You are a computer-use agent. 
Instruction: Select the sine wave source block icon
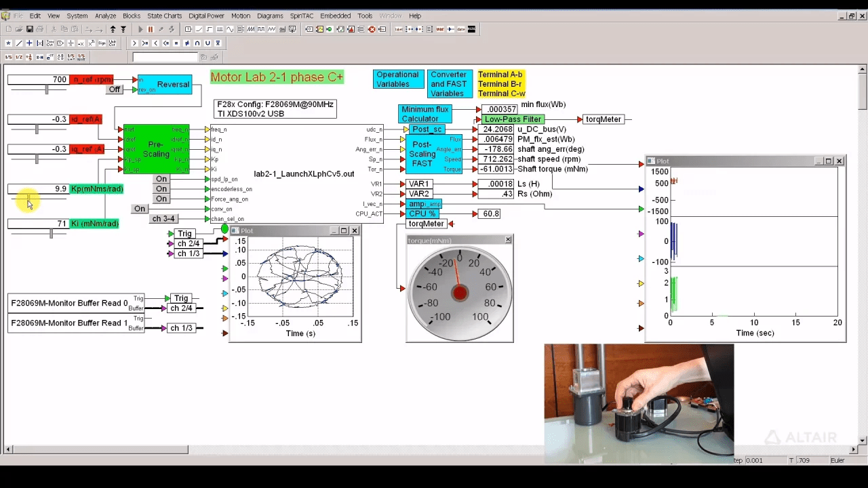coord(230,29)
